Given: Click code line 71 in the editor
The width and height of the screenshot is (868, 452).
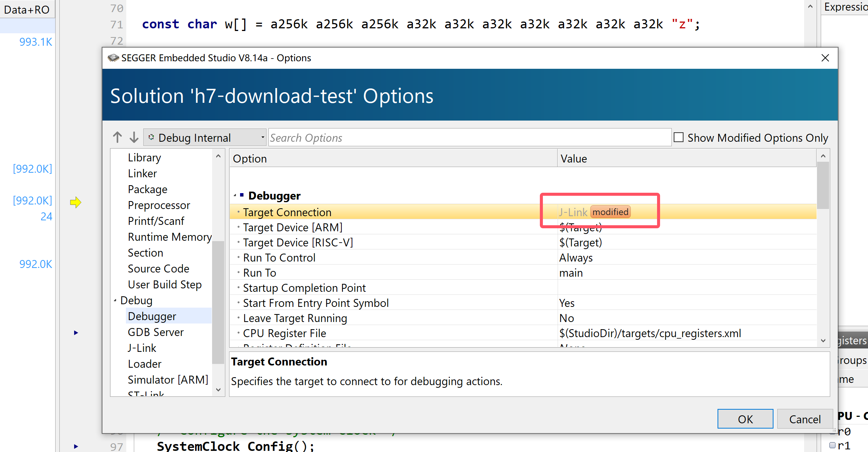Looking at the screenshot, I should point(421,24).
